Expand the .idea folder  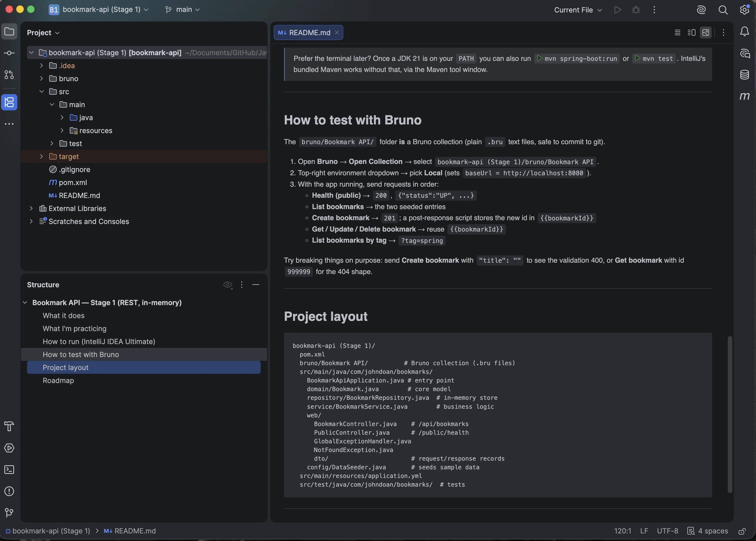pos(41,66)
